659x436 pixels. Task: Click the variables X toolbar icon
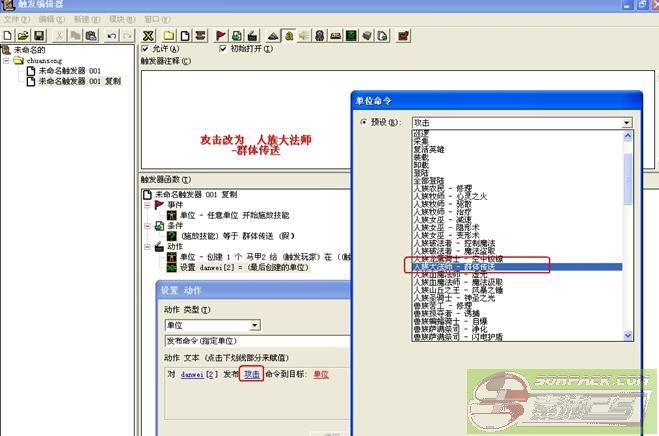point(147,35)
